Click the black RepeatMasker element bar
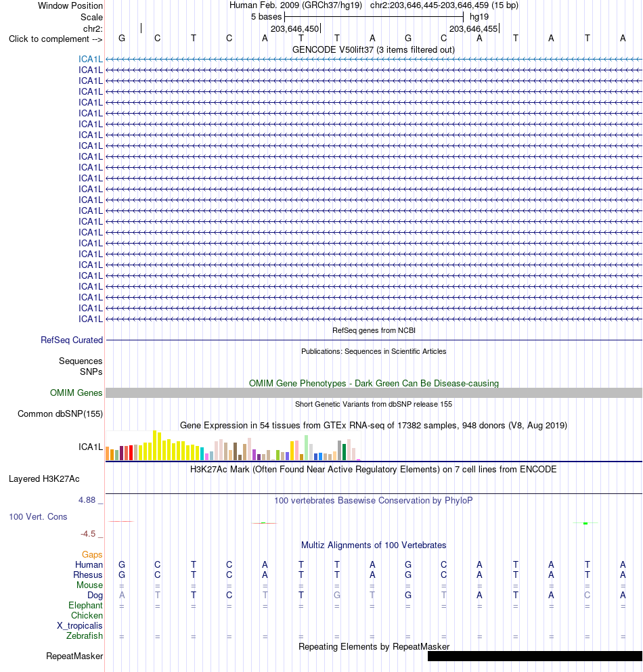The height and width of the screenshot is (672, 643). 535,656
